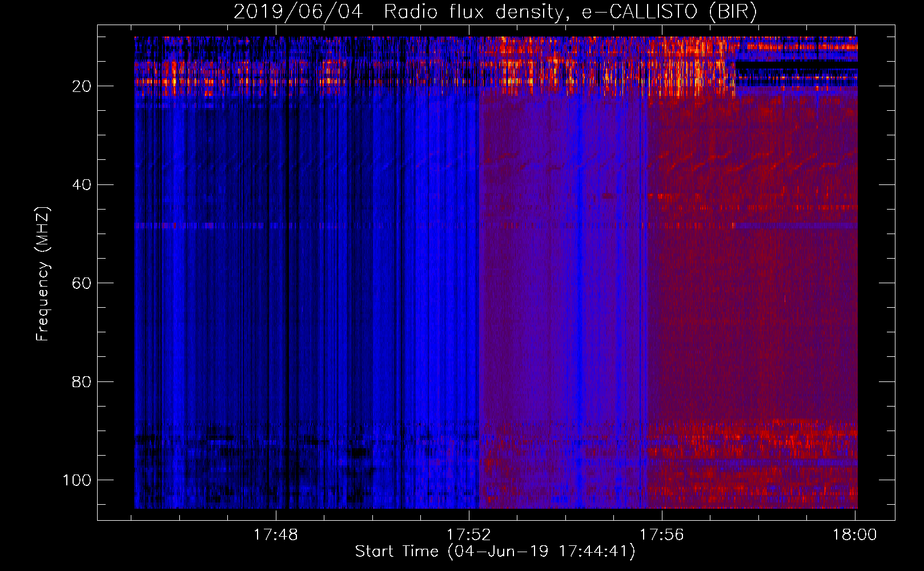Click the '80' frequency tick label
This screenshot has width=924, height=571.
click(82, 381)
